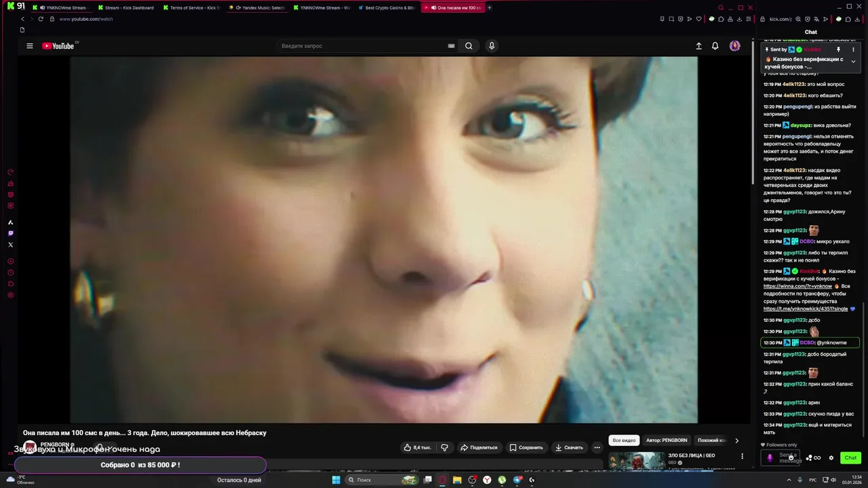
Task: Run the YouTube search with the magnifier button
Action: point(469,46)
